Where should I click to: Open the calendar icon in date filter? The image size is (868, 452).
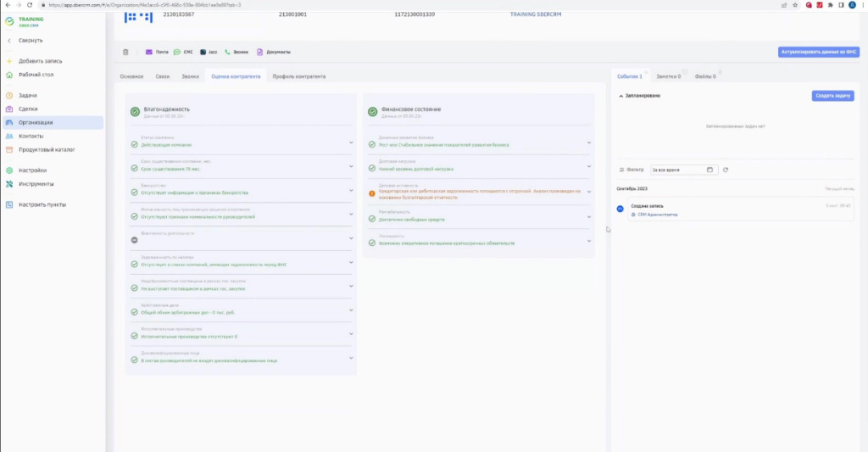(709, 170)
